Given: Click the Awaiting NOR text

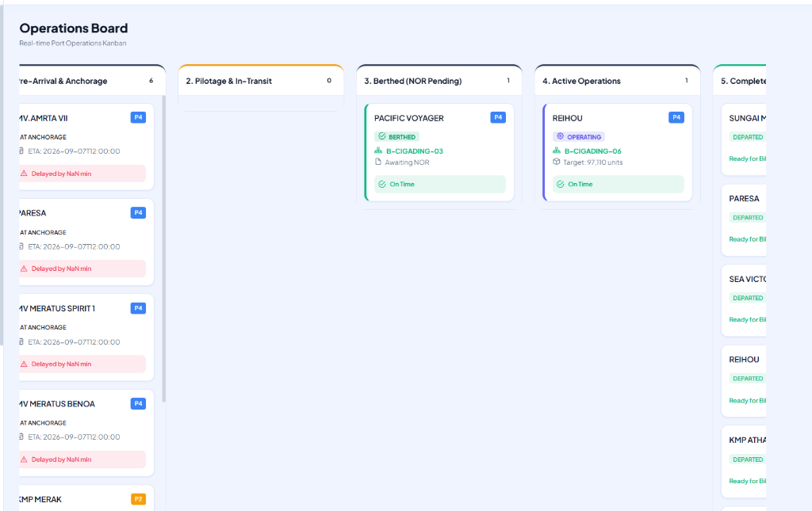Looking at the screenshot, I should pos(407,162).
